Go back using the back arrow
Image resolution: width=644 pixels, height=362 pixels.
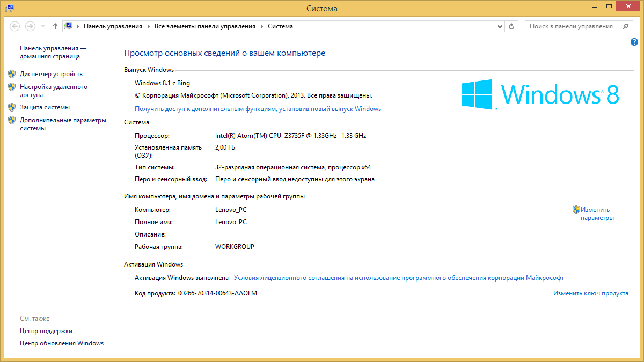(x=15, y=26)
